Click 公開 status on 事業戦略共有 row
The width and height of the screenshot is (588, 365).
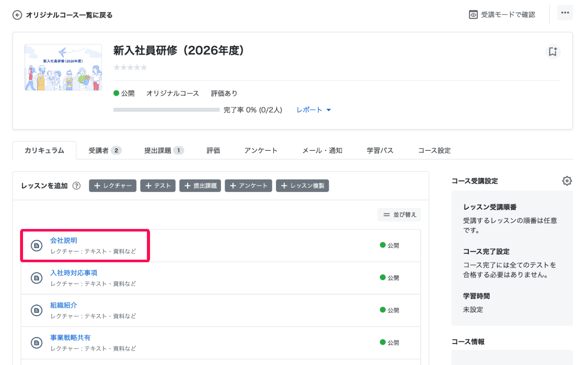(390, 342)
